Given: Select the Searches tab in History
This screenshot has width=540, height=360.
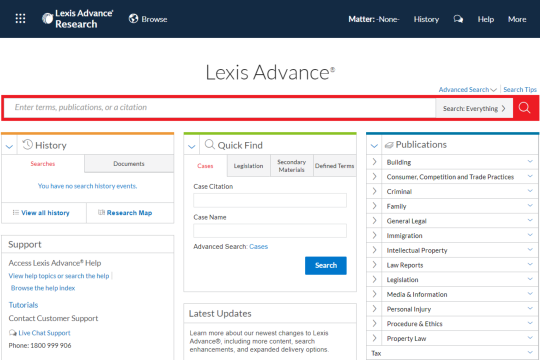Looking at the screenshot, I should 43,164.
